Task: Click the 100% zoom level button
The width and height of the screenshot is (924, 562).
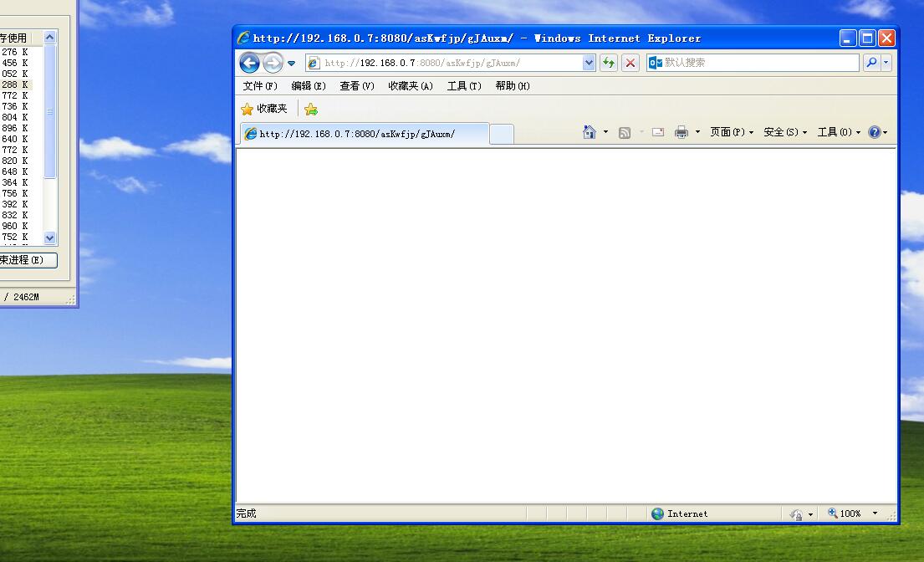Action: coord(845,513)
